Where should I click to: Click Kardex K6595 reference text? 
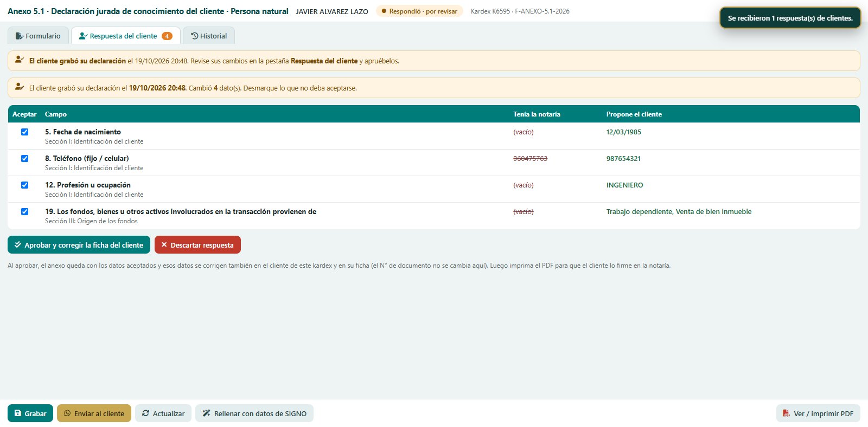coord(520,11)
